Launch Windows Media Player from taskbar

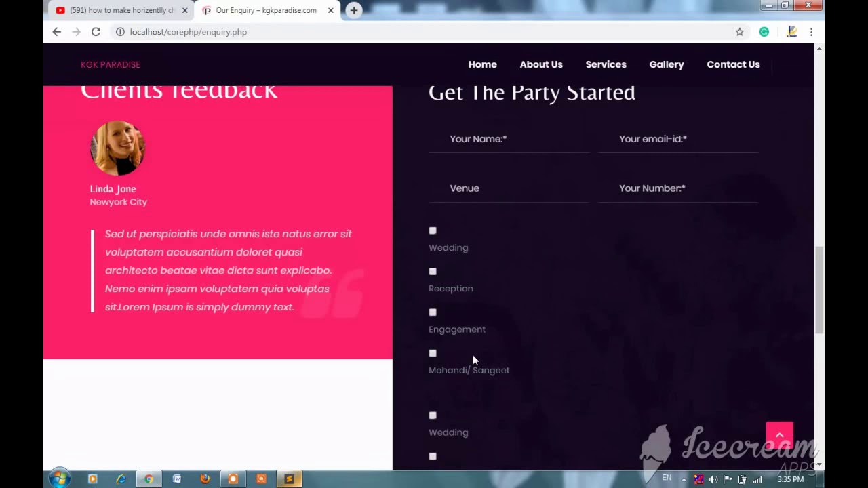[x=92, y=479]
